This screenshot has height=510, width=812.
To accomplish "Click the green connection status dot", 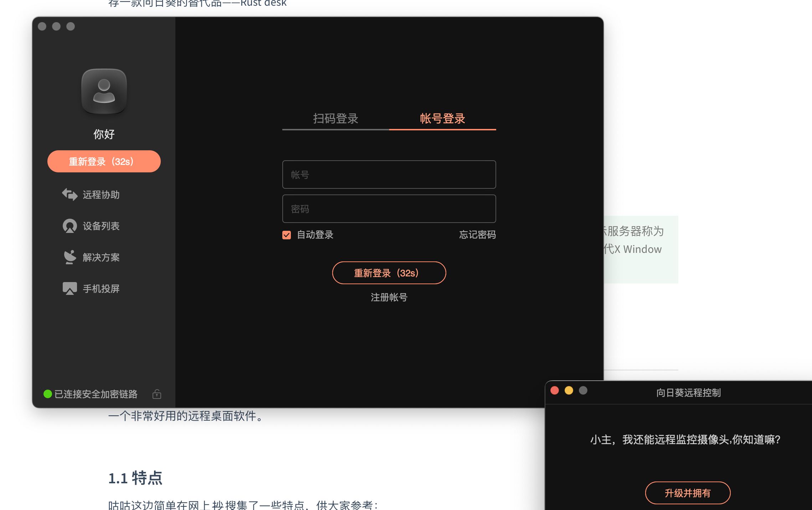I will coord(47,394).
